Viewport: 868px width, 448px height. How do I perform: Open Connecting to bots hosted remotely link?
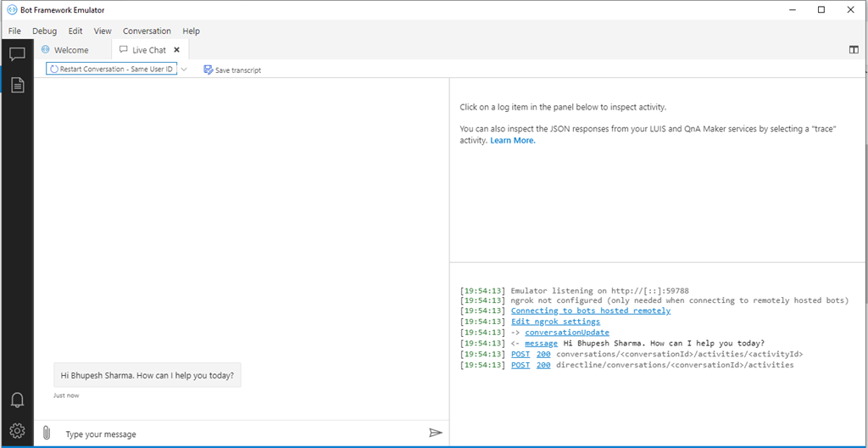pyautogui.click(x=591, y=311)
